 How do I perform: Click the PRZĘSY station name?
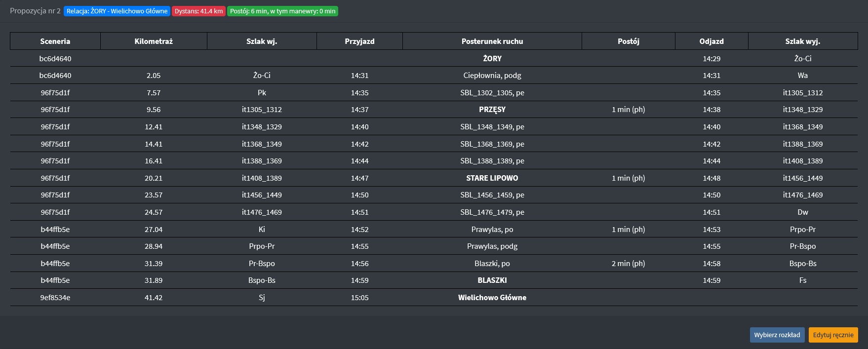492,110
